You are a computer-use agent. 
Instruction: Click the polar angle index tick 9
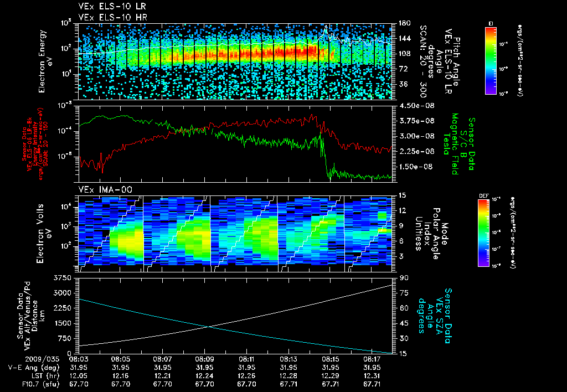[401, 226]
